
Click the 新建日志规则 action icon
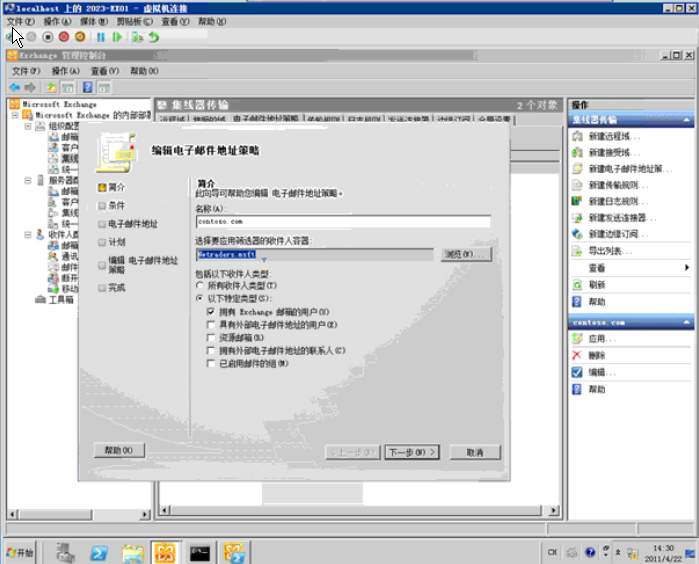[x=577, y=201]
